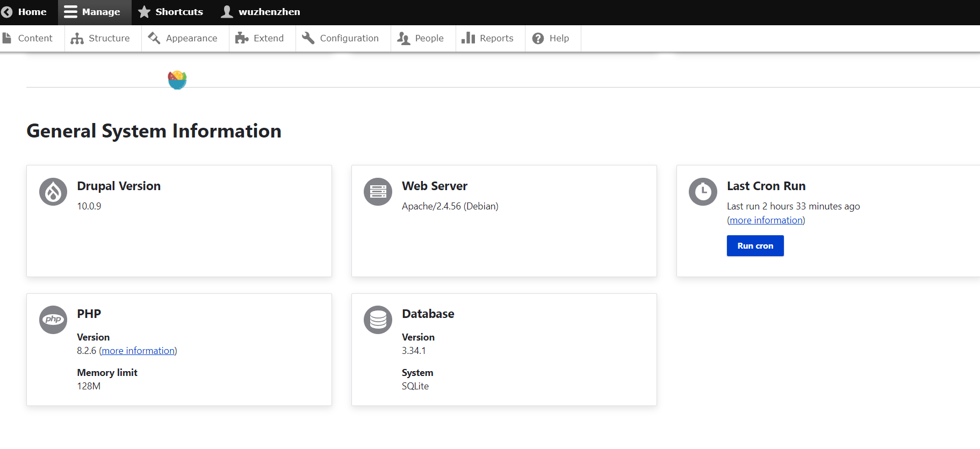
Task: Open the People admin menu
Action: click(x=423, y=38)
